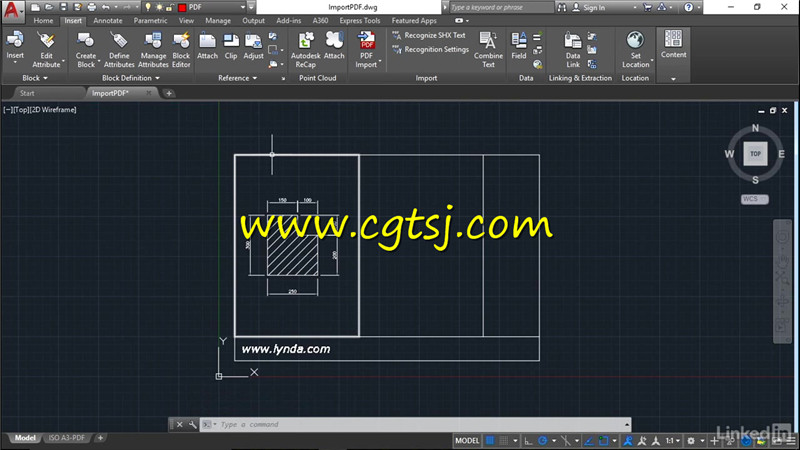Toggle 2D object snap in status bar
Screen dimensions: 800x450
(604, 441)
